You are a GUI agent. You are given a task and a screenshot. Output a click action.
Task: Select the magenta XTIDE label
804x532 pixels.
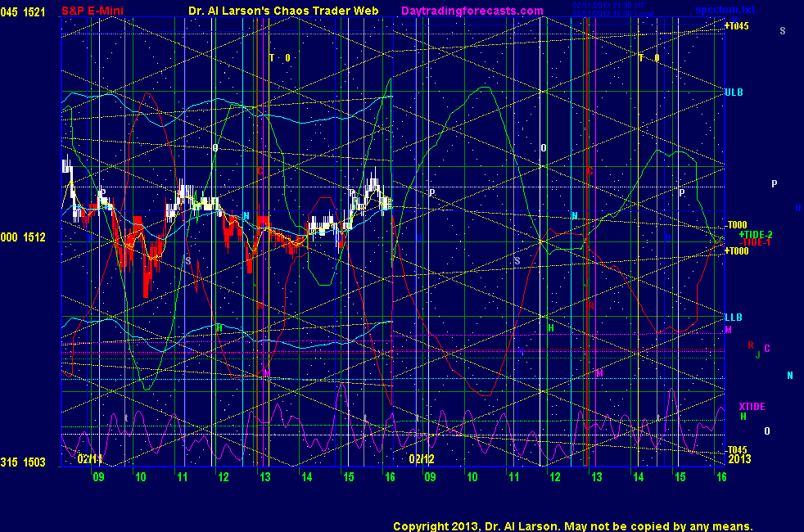pyautogui.click(x=752, y=407)
